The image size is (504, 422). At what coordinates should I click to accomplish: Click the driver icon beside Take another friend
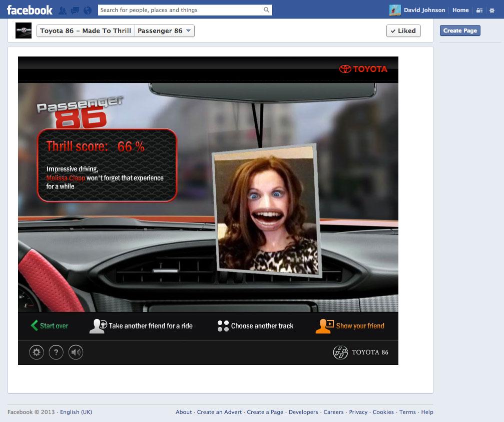(x=98, y=326)
